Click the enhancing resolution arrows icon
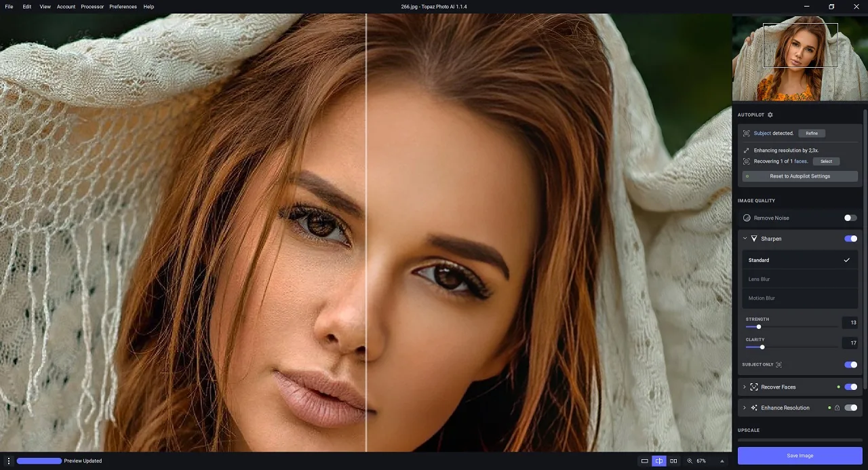This screenshot has width=868, height=470. point(747,151)
